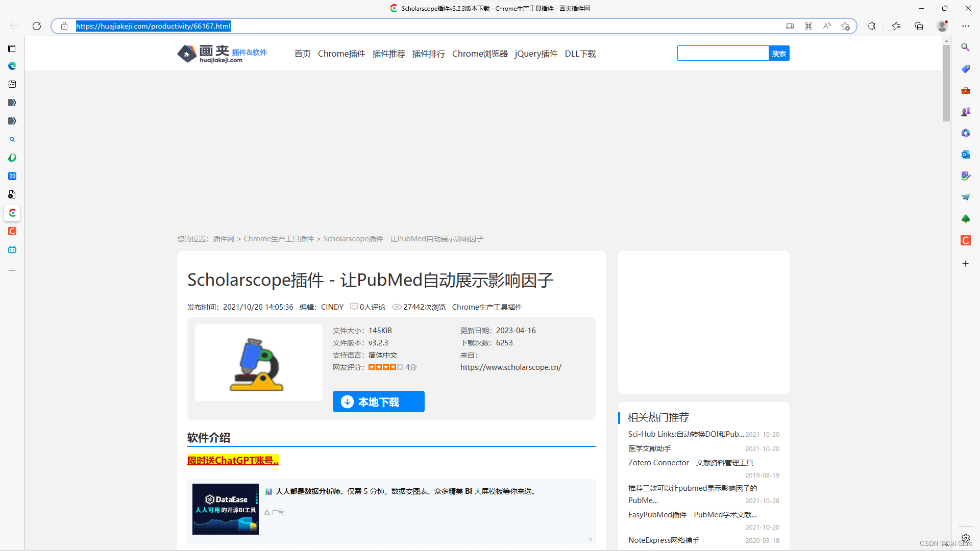The image size is (980, 551).
Task: Open the Outlook icon in the right sidebar
Action: pos(965,154)
